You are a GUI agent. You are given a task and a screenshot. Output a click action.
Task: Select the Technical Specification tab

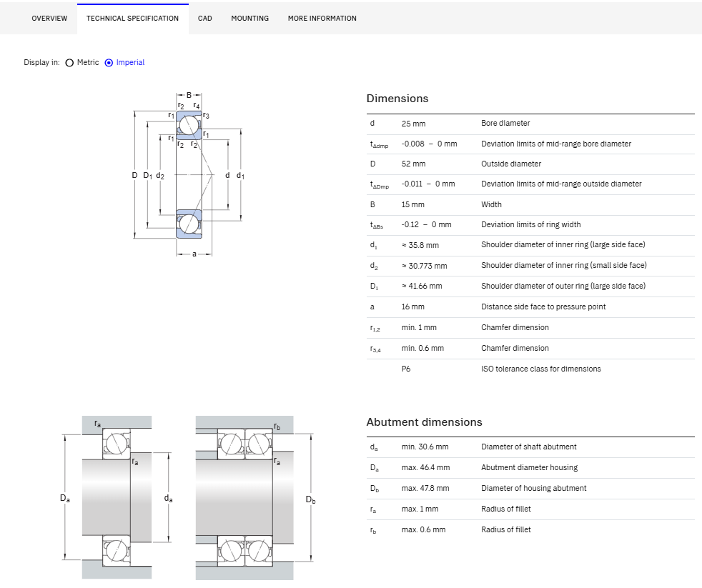132,19
